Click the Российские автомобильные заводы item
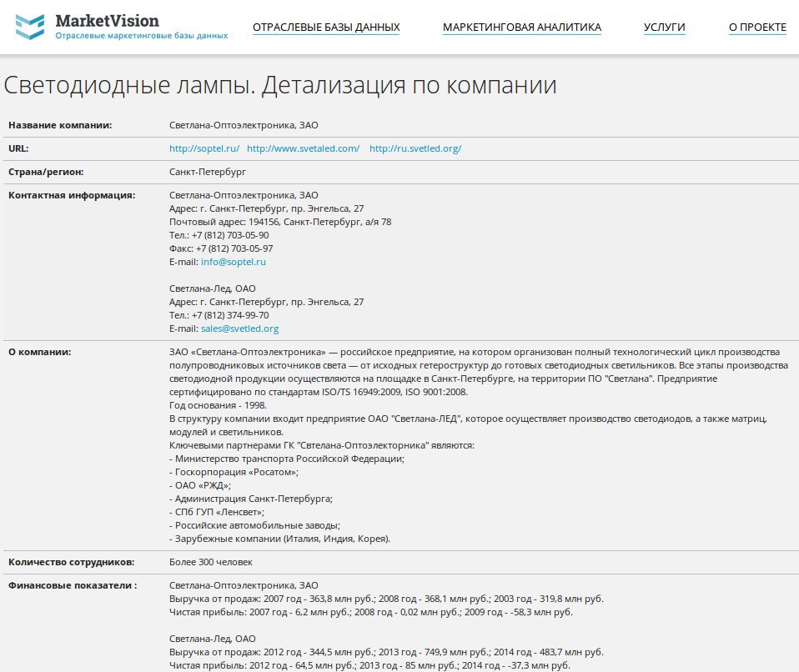 click(x=254, y=525)
